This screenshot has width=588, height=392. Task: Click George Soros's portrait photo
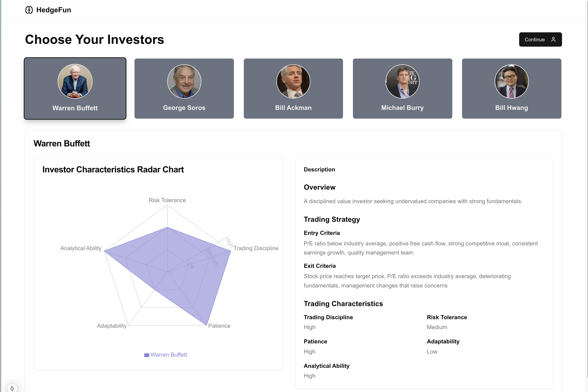tap(184, 81)
